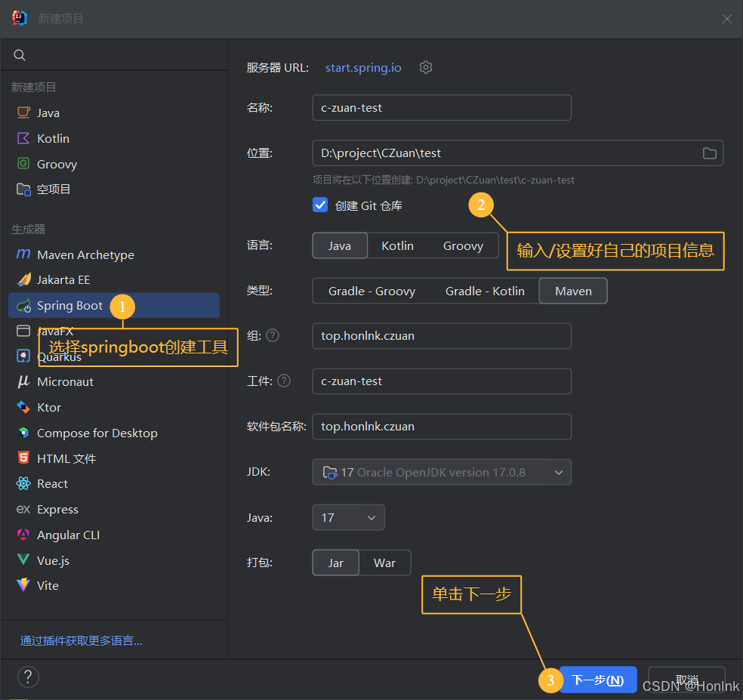
Task: Click the search magnifier icon
Action: (x=20, y=55)
